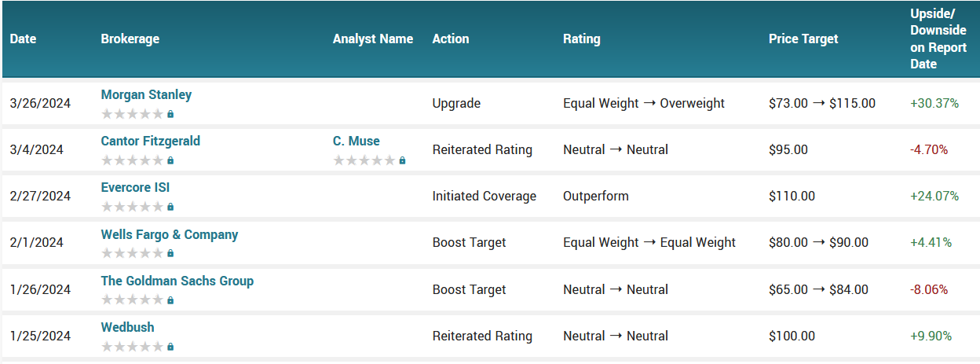This screenshot has width=980, height=364.
Task: Click the Price Target column header
Action: [803, 39]
